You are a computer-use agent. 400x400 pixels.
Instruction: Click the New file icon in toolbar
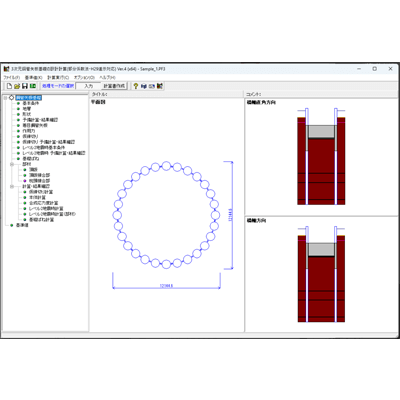pos(9,86)
